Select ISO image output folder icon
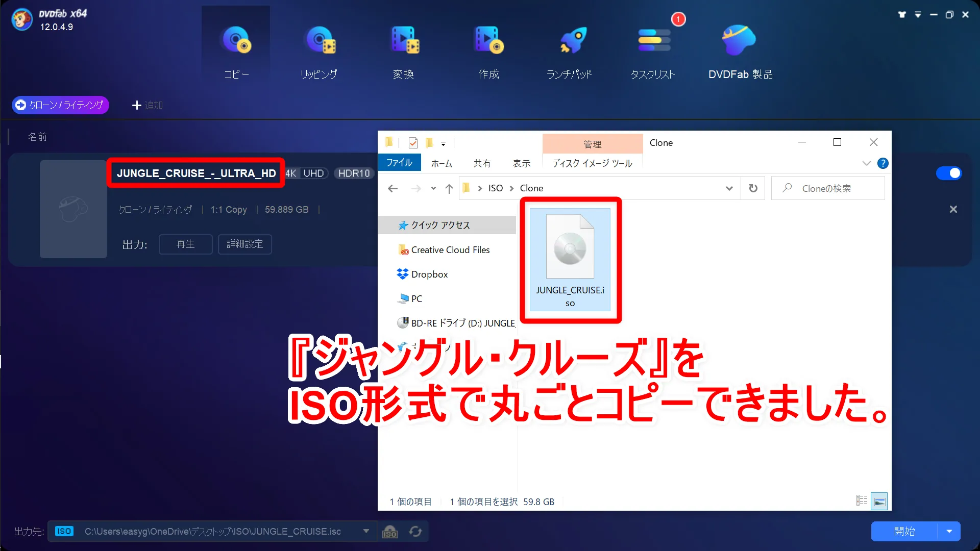This screenshot has height=551, width=980. point(390,532)
